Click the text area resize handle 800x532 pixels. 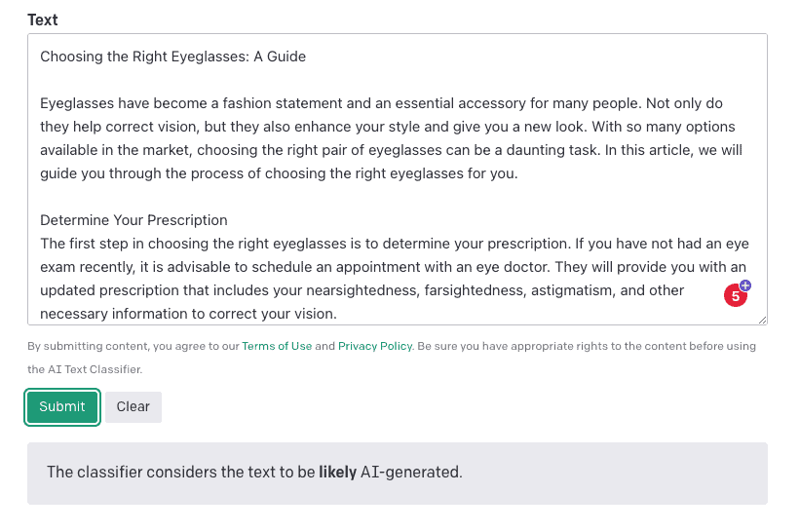pos(762,320)
